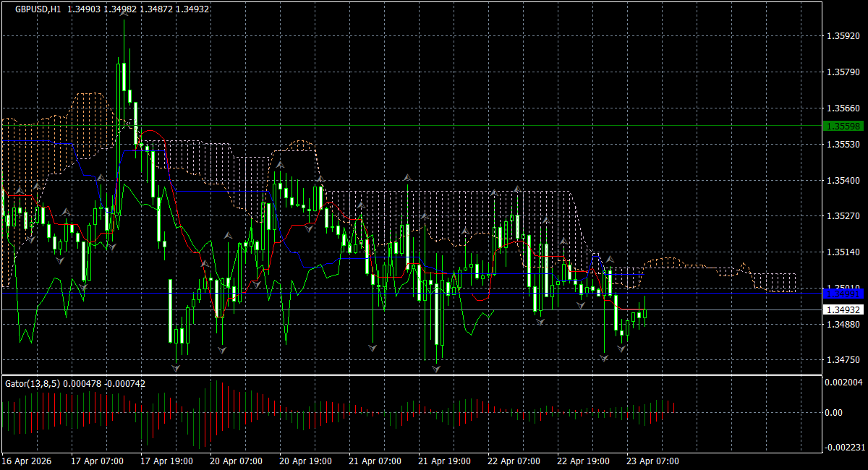Click the GBPUSD,H1 chart title text

[x=38, y=9]
